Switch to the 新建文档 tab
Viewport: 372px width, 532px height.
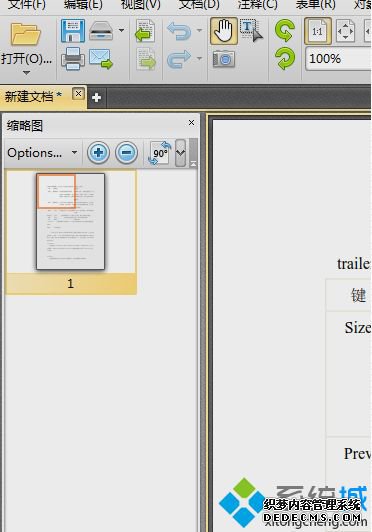tap(33, 97)
